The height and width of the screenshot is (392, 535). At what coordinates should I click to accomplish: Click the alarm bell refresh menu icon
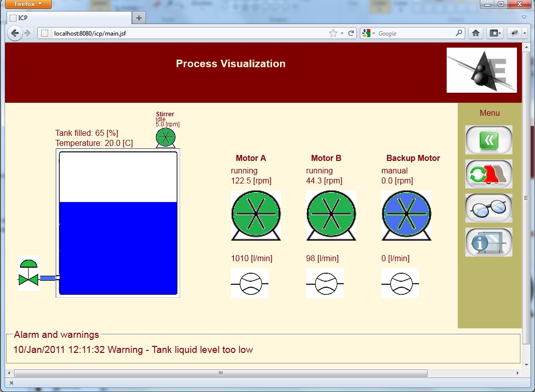click(x=489, y=174)
